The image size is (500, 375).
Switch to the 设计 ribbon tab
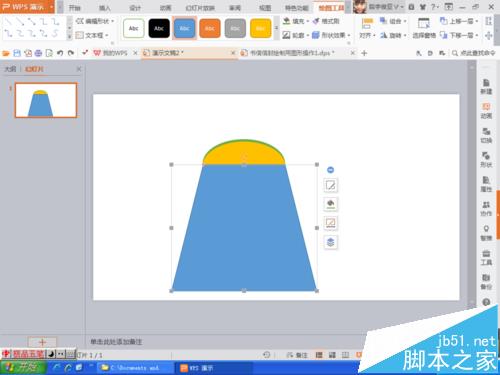(x=135, y=8)
